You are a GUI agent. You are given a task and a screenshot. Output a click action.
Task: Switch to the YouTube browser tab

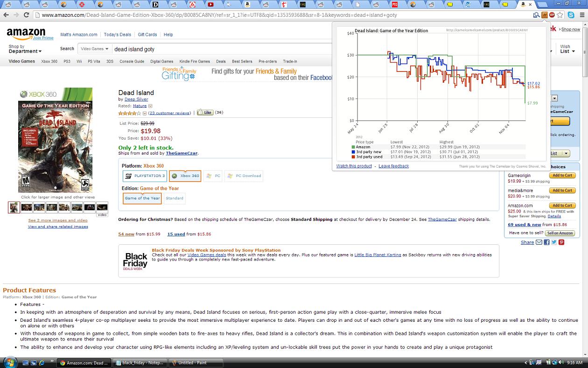point(210,5)
